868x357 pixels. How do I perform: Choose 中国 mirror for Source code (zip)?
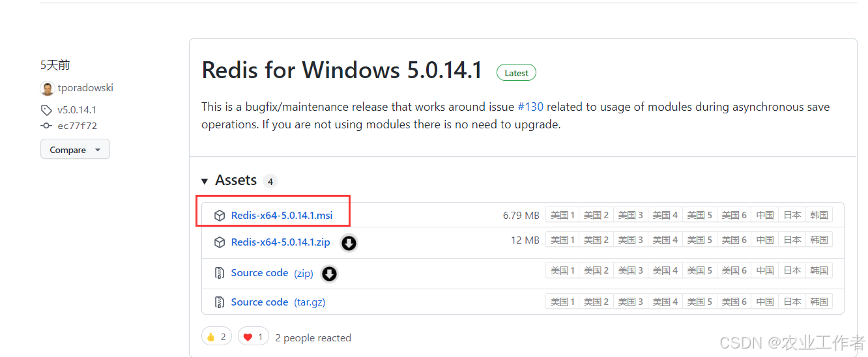(x=765, y=270)
